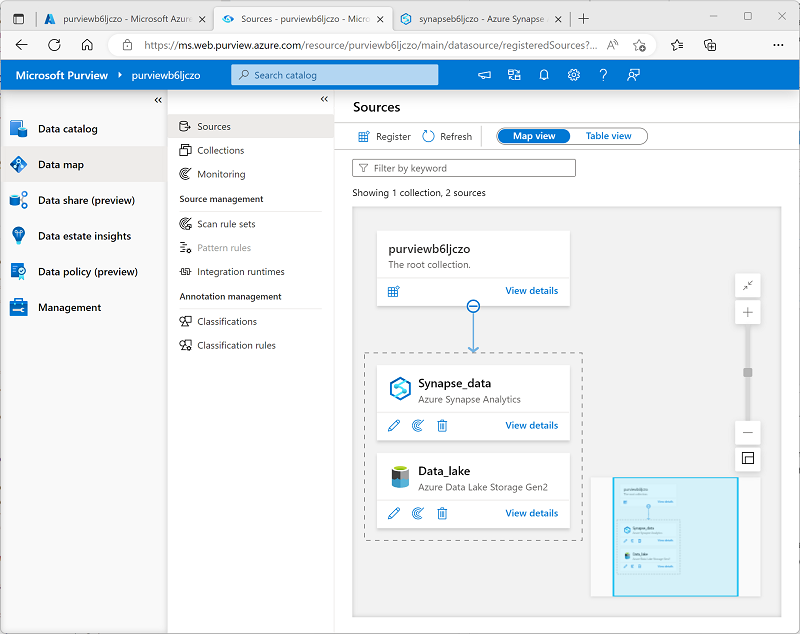Click the Microsoft Purview title link
Screen dimensions: 800x634
[x=62, y=75]
